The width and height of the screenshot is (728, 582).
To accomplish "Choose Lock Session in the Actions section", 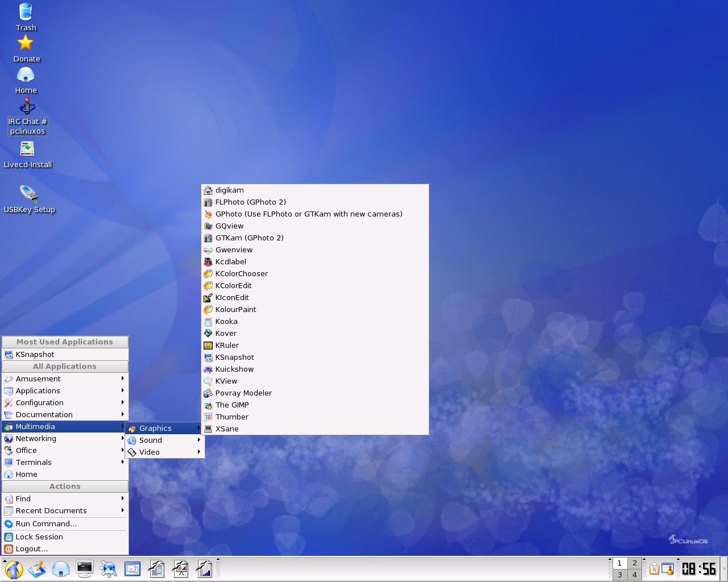I will click(65, 537).
